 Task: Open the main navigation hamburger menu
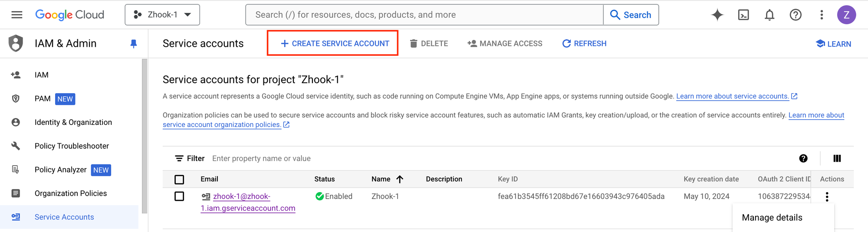tap(17, 15)
